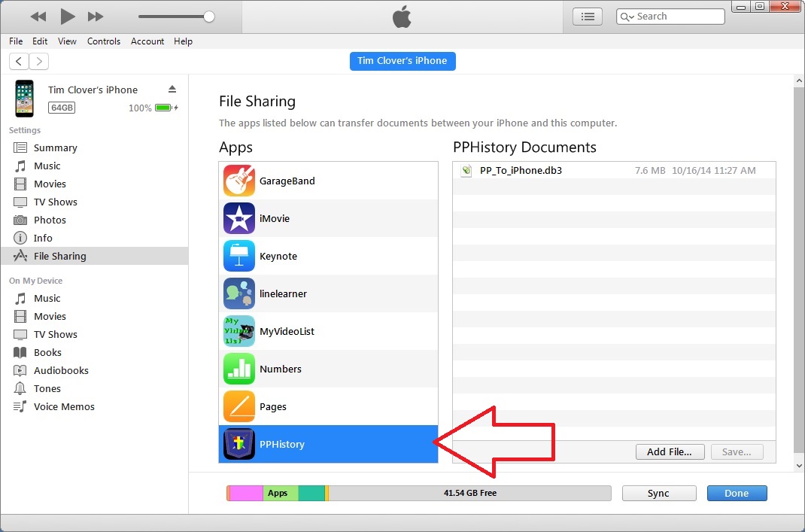
Task: Select TV Shows icon under On My Device
Action: [x=20, y=335]
